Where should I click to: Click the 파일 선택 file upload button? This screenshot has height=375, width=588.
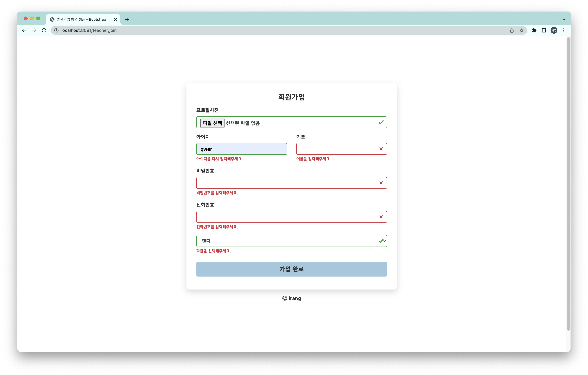click(x=212, y=123)
